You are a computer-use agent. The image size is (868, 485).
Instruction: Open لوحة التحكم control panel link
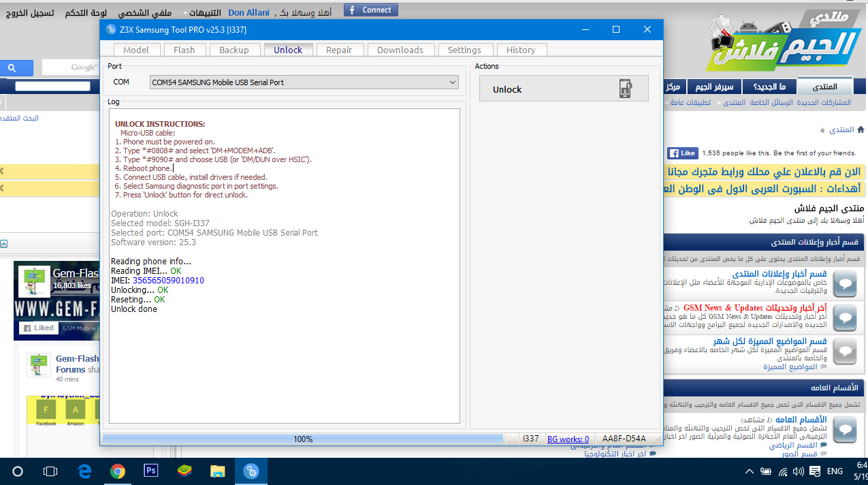point(86,13)
